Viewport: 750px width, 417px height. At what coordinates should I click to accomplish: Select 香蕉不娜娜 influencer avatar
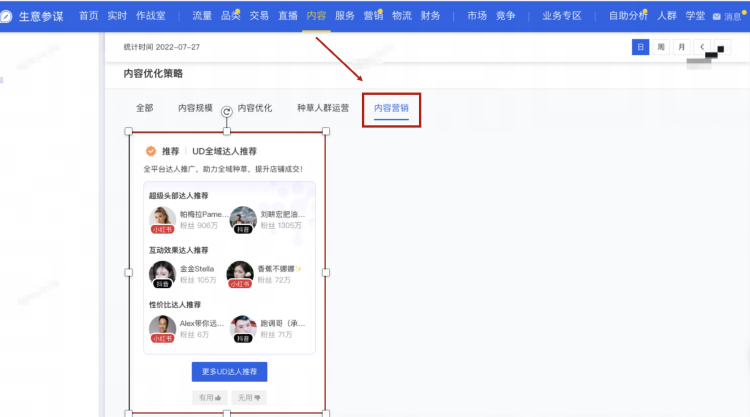pos(240,274)
